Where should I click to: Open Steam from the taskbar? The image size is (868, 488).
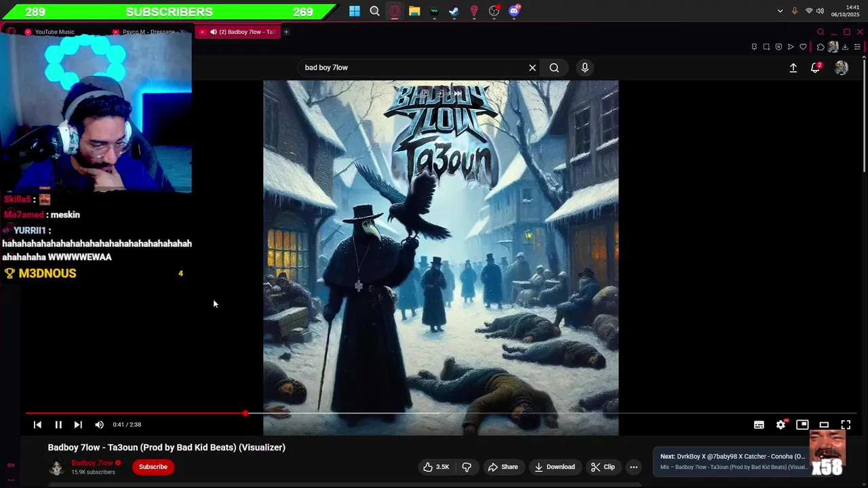[x=454, y=11]
